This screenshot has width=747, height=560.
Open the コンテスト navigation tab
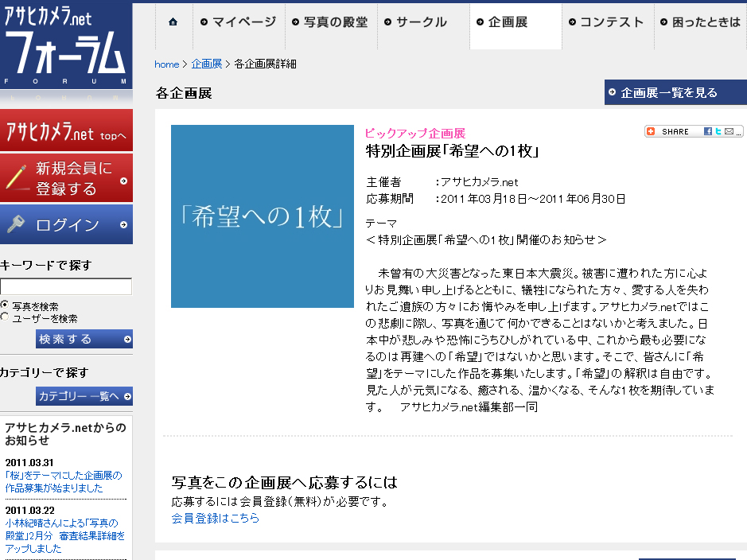608,22
